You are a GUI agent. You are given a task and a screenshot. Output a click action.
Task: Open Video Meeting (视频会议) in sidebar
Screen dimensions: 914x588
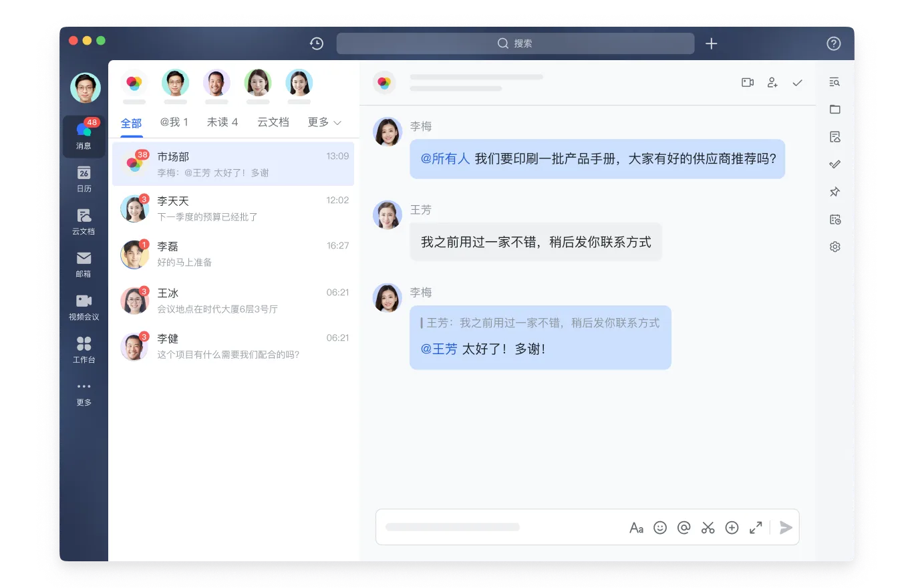click(x=84, y=307)
